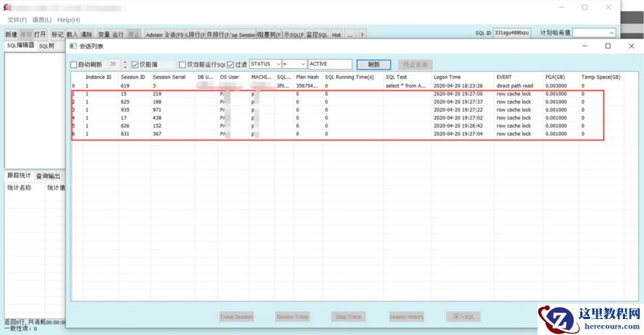The height and width of the screenshot is (335, 644).
Task: Click the 打开 toolbar button
Action: coord(40,35)
